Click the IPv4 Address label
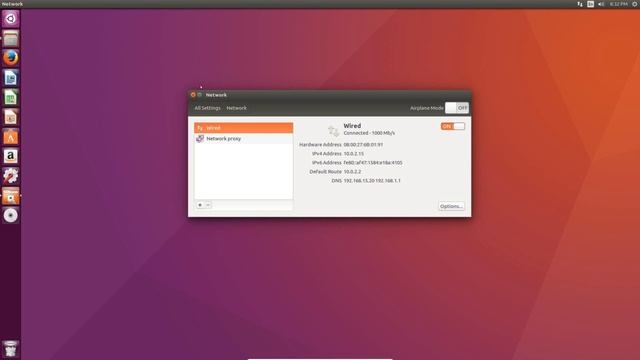 point(327,153)
